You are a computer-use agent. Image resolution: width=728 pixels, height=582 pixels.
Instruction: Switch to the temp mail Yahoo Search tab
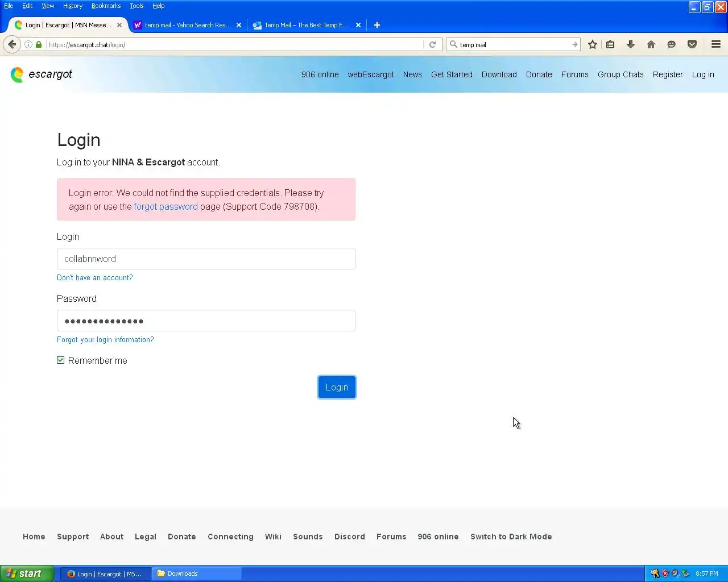pos(187,25)
